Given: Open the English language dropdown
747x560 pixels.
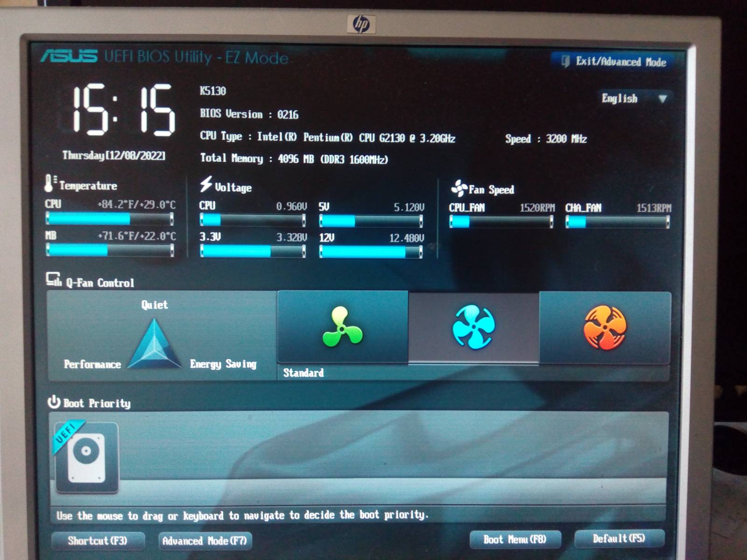Looking at the screenshot, I should 635,98.
